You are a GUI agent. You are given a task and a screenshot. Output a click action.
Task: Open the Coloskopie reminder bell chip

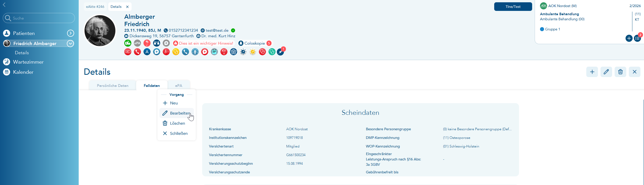(x=255, y=43)
